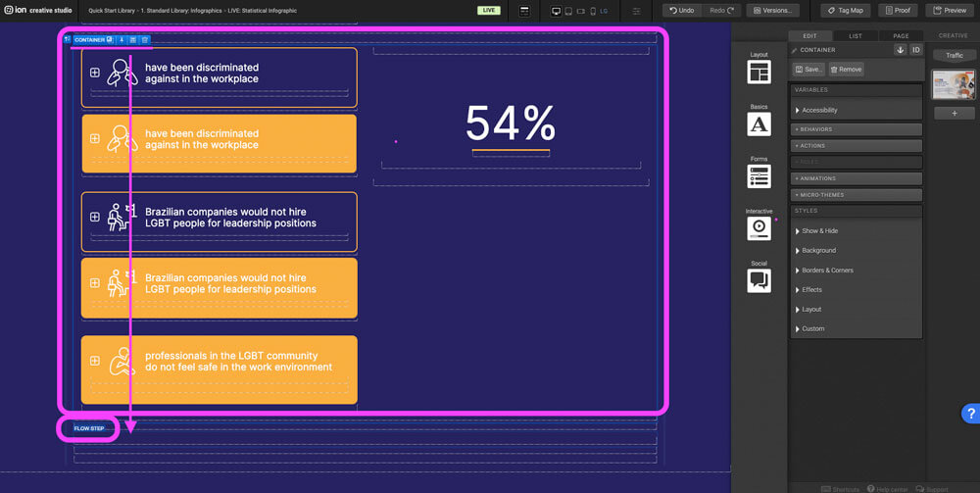Toggle the LIVE status badge
This screenshot has height=493, width=980.
click(x=488, y=11)
